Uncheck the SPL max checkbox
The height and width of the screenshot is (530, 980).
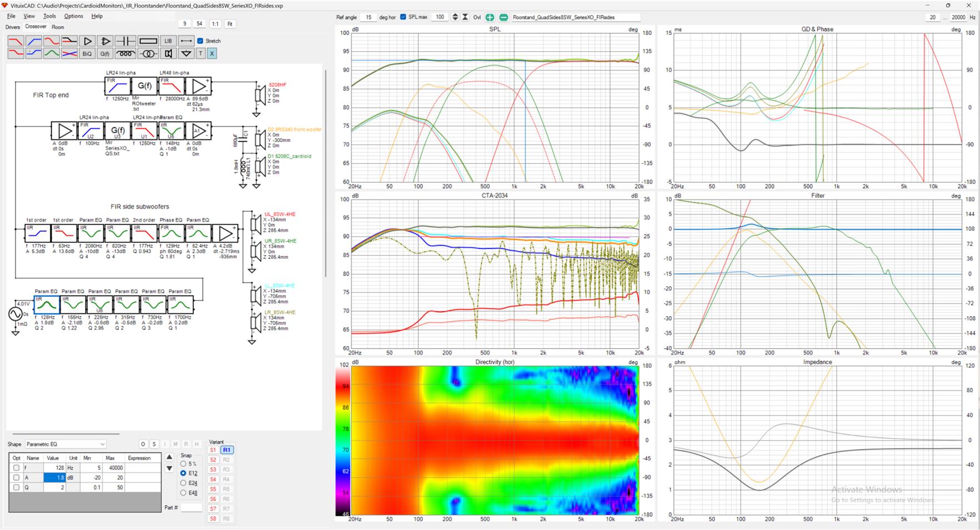coord(403,17)
